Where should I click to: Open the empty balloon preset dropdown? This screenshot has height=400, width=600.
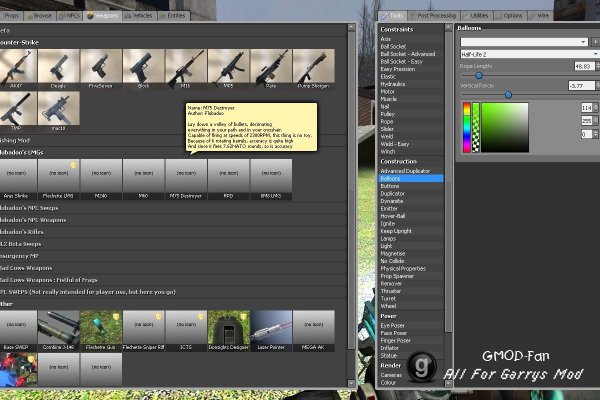pos(524,42)
